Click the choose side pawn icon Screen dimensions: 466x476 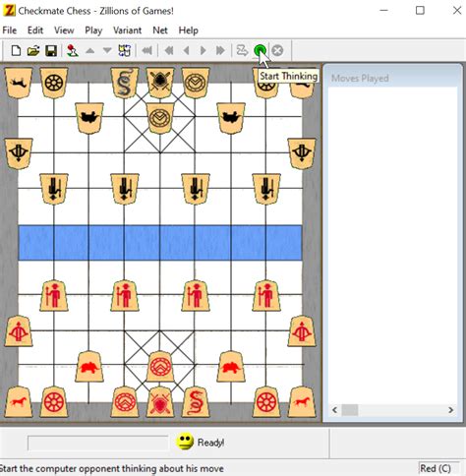[x=72, y=51]
